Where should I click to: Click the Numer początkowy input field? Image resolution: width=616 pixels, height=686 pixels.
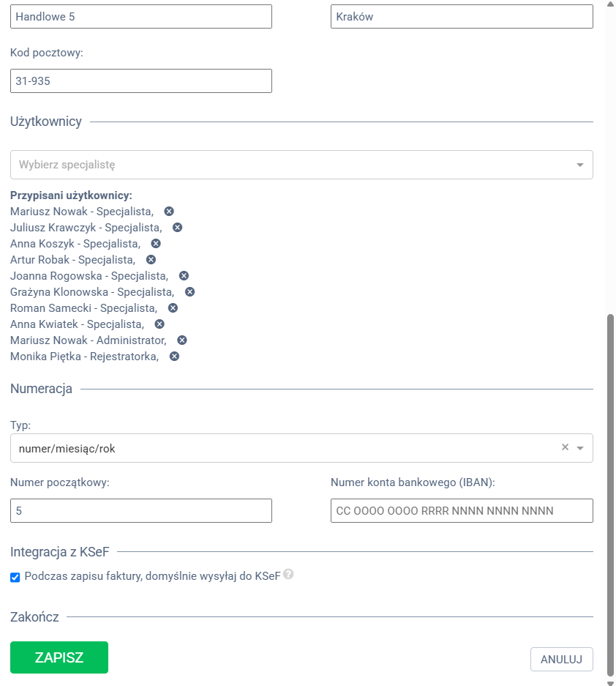(x=141, y=510)
